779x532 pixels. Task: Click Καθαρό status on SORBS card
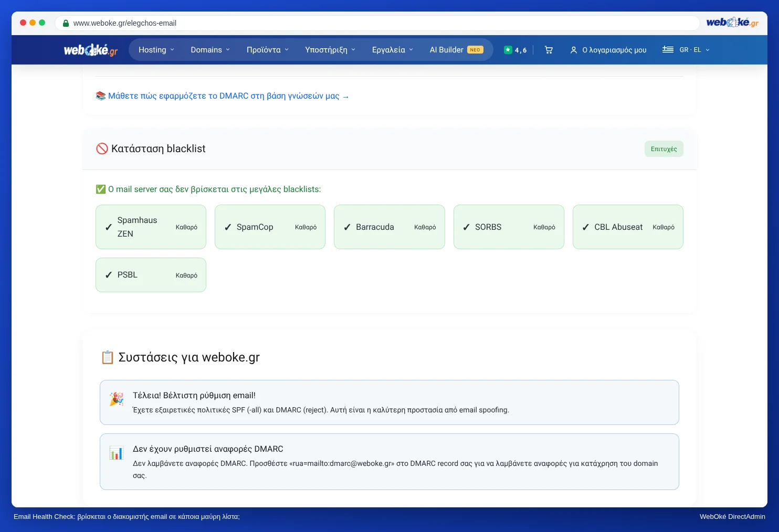(x=544, y=227)
